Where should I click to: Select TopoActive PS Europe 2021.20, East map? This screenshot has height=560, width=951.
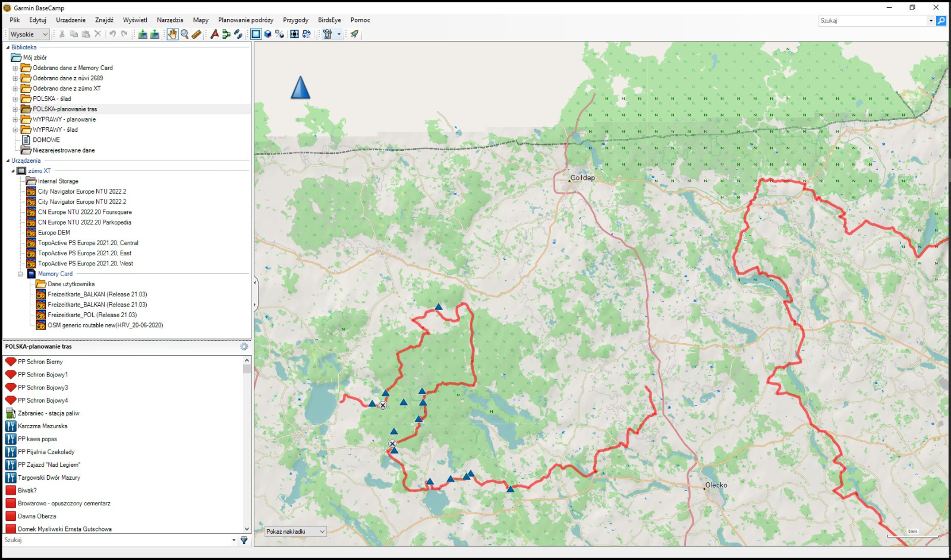[84, 254]
